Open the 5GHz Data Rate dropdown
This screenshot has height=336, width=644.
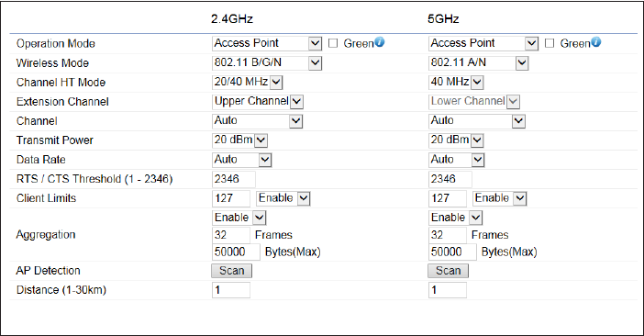[x=456, y=160]
